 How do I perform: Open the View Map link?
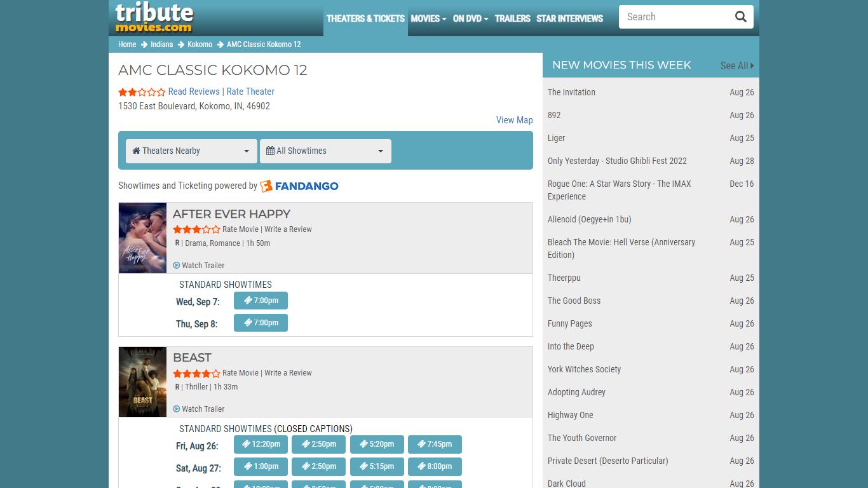point(515,120)
